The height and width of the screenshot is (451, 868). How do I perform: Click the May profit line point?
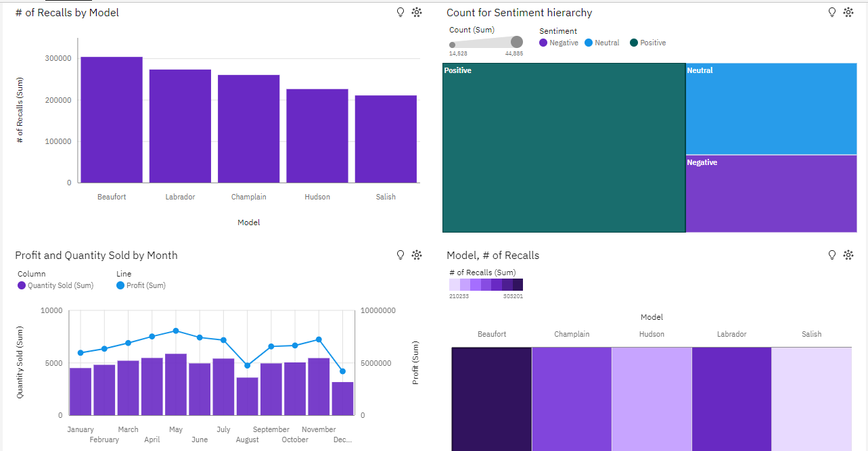coord(176,331)
